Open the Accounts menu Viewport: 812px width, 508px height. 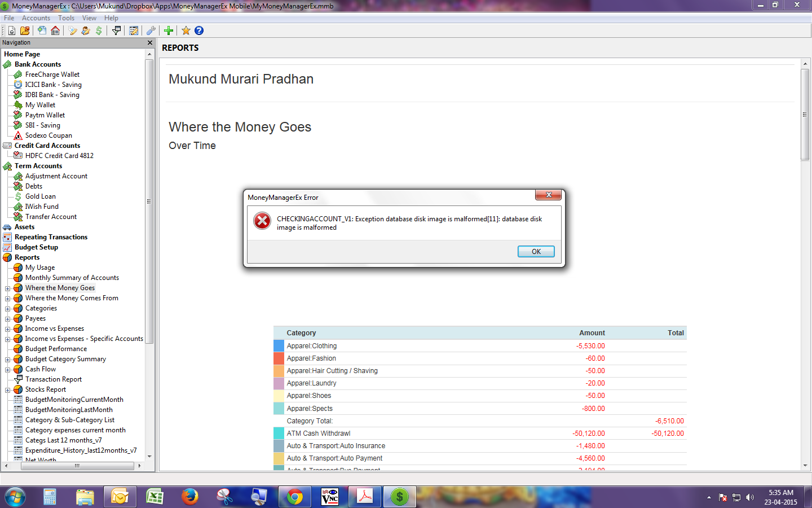click(36, 18)
